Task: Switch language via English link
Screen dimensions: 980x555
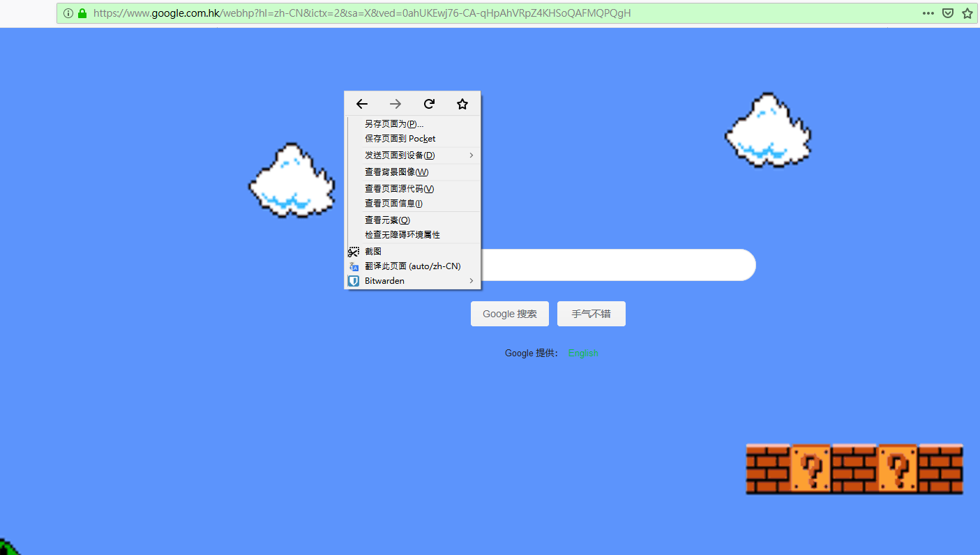Action: click(583, 353)
